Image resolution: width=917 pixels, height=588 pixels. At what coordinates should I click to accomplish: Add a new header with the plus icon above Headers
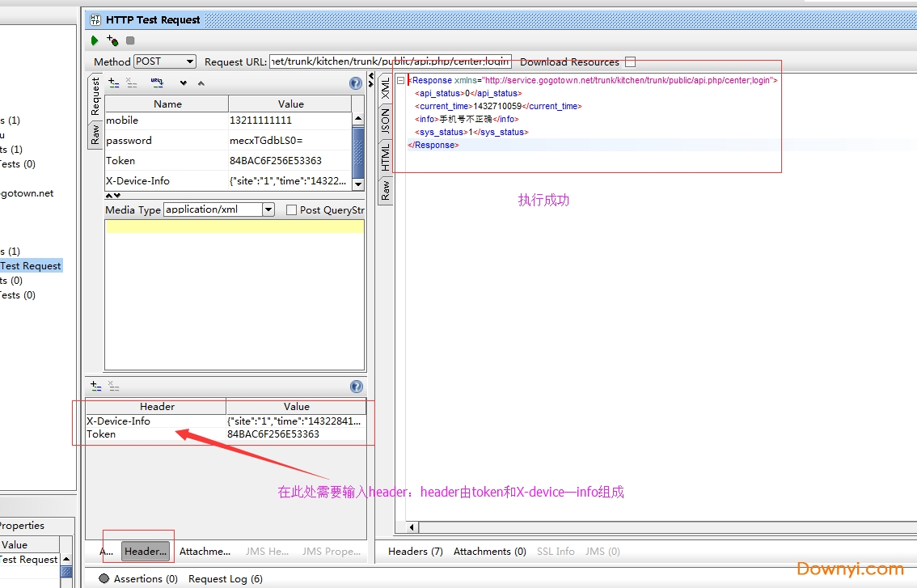click(x=95, y=386)
